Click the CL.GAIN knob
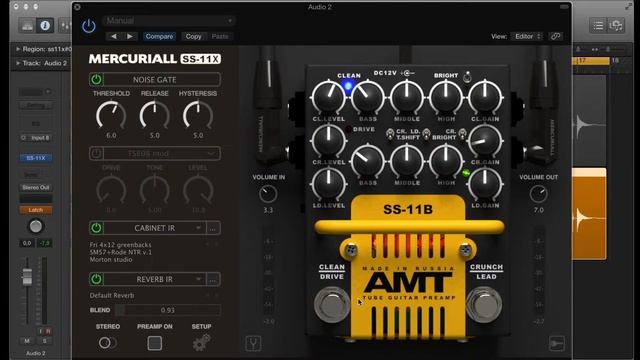 (x=485, y=98)
